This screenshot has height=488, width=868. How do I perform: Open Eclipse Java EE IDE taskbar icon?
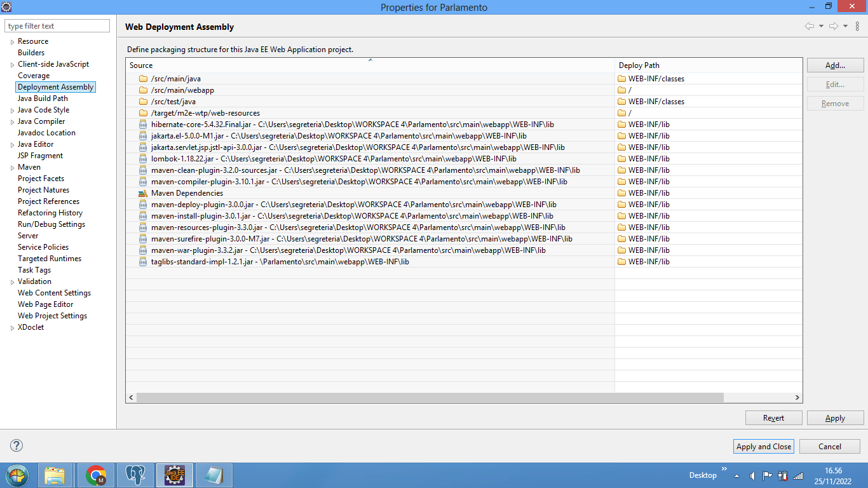[174, 475]
